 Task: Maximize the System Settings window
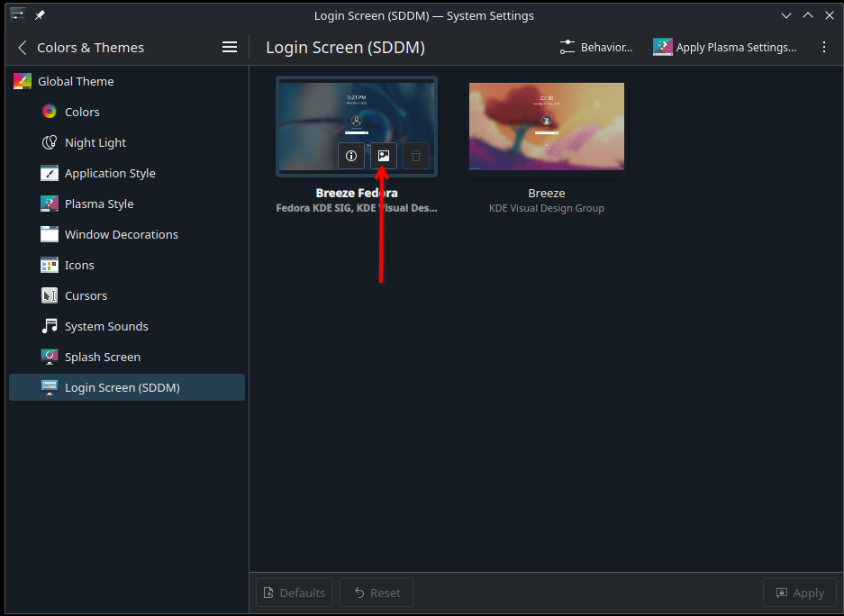tap(807, 15)
